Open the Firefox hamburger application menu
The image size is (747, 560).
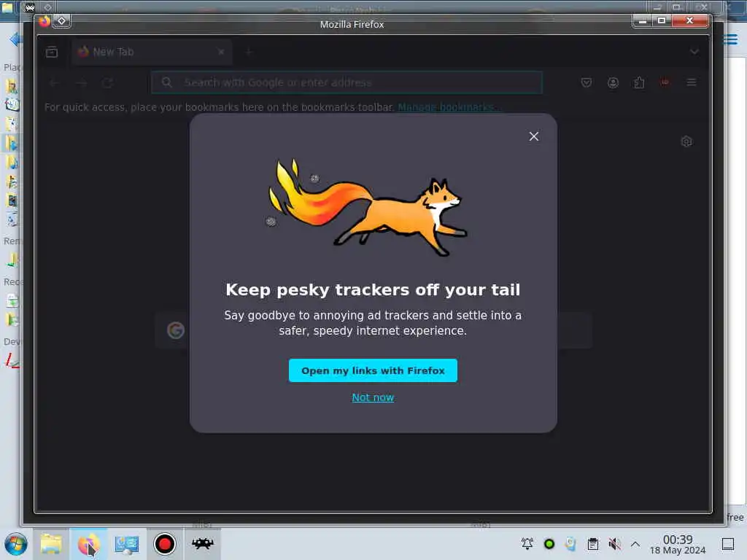click(x=692, y=83)
